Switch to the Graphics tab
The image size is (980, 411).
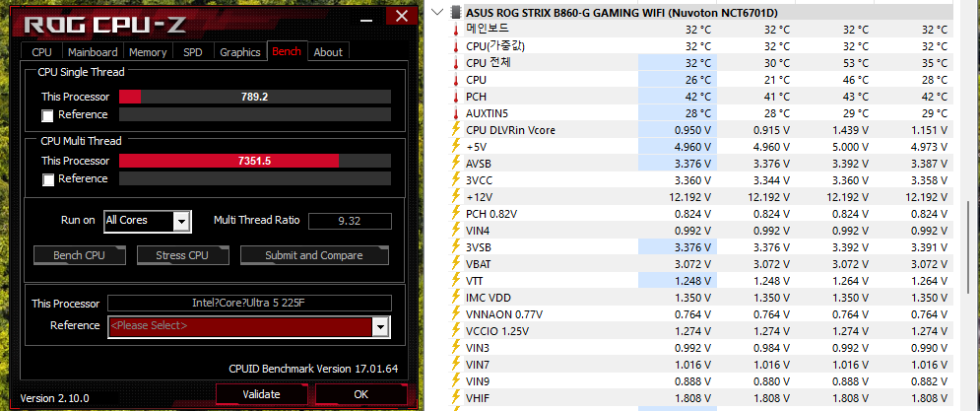click(240, 52)
